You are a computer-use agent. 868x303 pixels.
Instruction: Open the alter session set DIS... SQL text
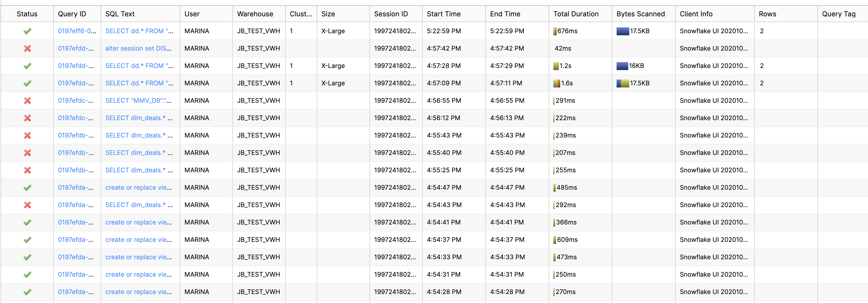138,48
